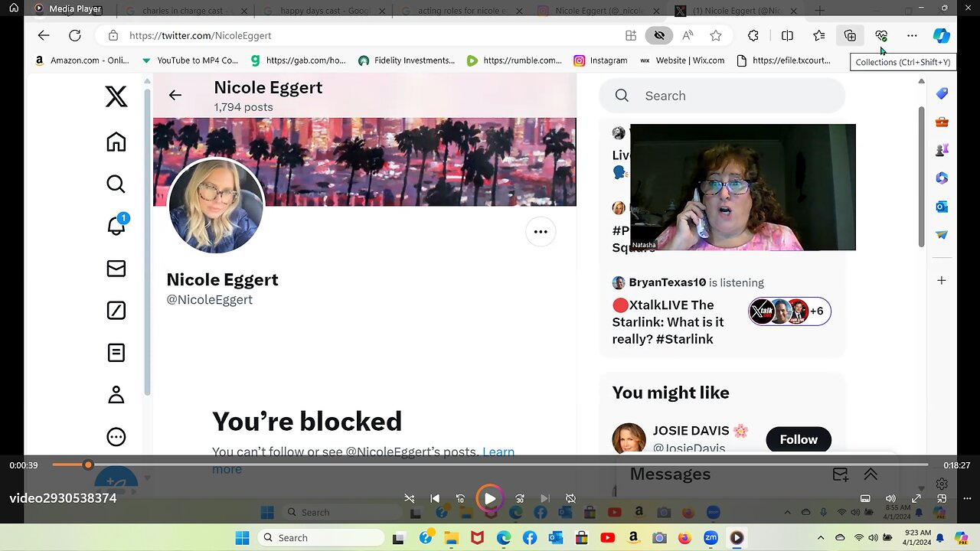980x551 pixels.
Task: Click the cast/captions icon in Media Player controls
Action: [865, 498]
